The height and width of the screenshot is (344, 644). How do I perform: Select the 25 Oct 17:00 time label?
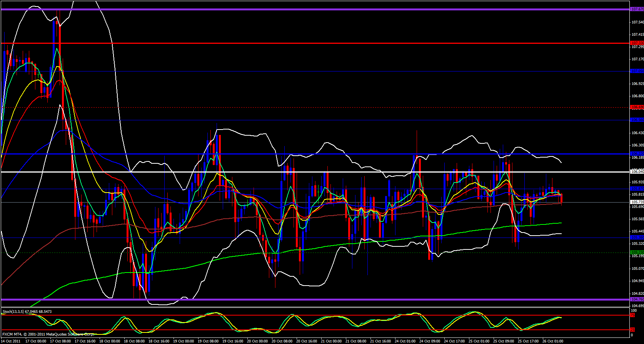pos(528,341)
